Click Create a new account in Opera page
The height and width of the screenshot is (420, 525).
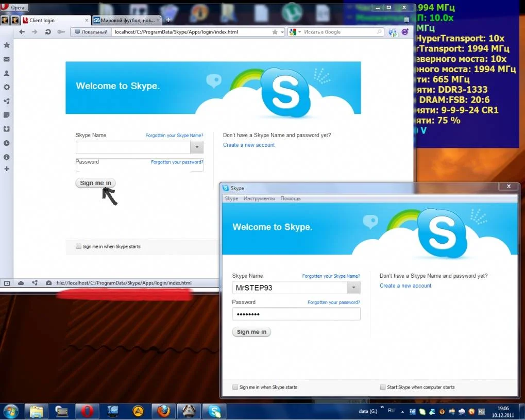[249, 145]
